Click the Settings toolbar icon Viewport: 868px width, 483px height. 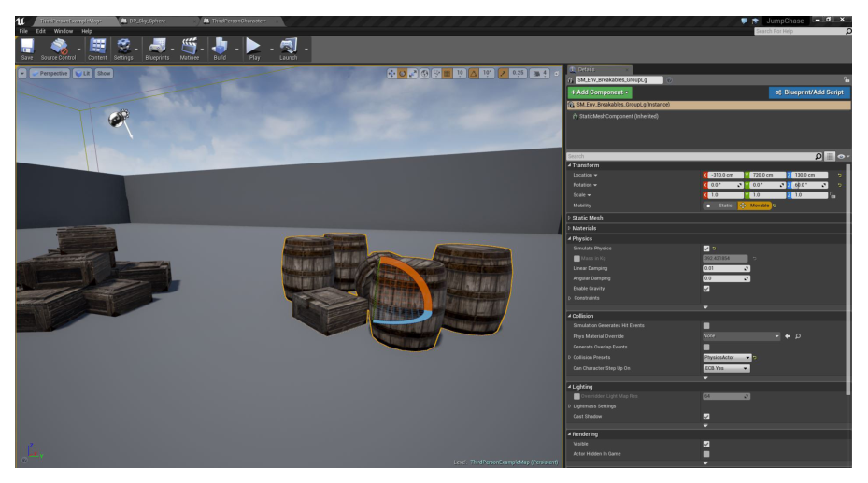pyautogui.click(x=123, y=49)
